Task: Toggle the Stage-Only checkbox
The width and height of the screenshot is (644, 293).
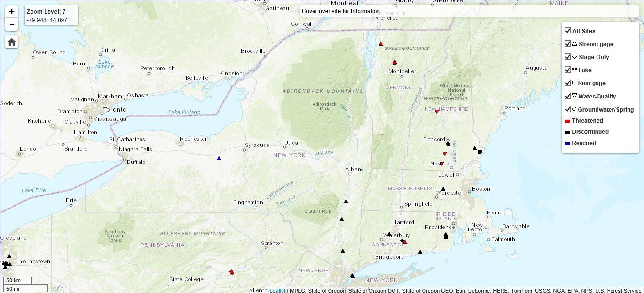Action: [568, 57]
